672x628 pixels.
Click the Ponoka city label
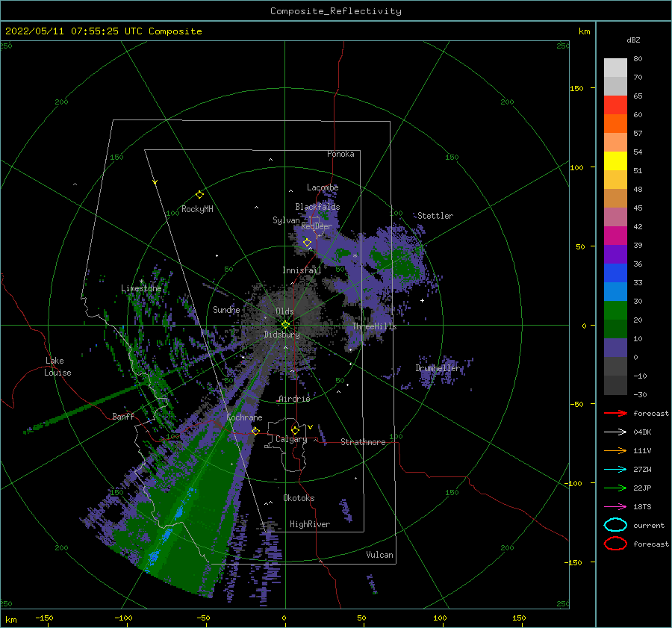coord(340,154)
